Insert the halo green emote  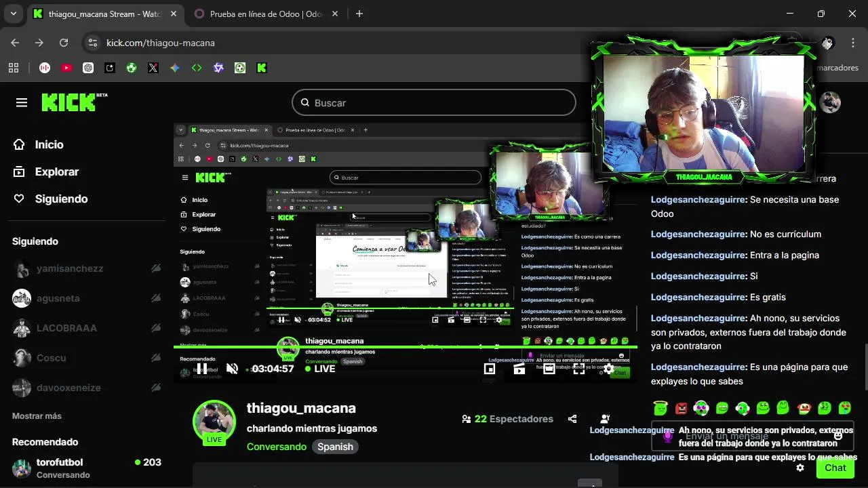[x=660, y=408]
